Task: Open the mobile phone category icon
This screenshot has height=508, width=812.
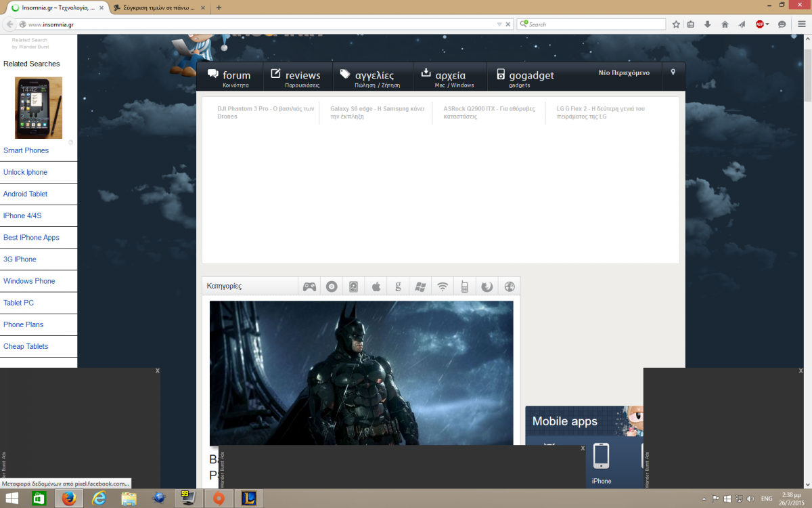Action: tap(465, 287)
